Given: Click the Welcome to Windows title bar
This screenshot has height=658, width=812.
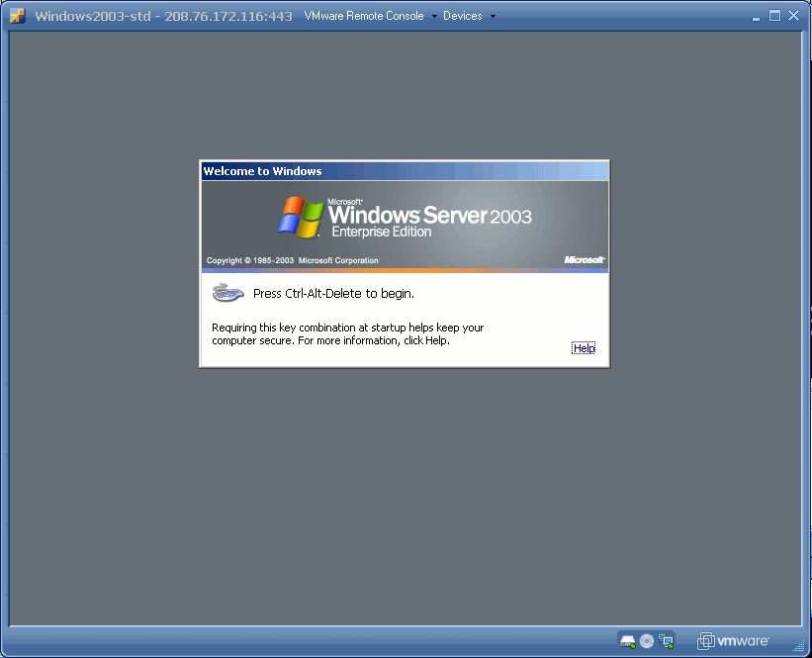Looking at the screenshot, I should [x=405, y=171].
